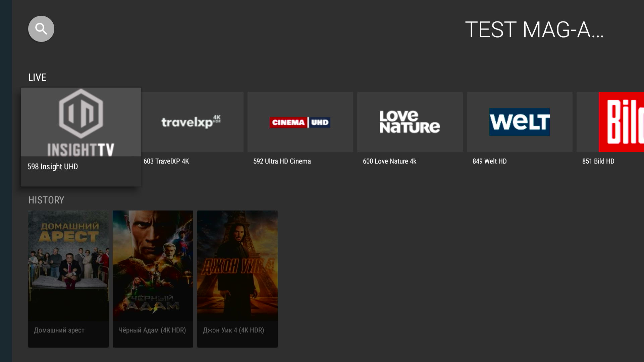Click the Чёрный Адам (4K HDR) title
644x362 pixels.
pyautogui.click(x=152, y=330)
